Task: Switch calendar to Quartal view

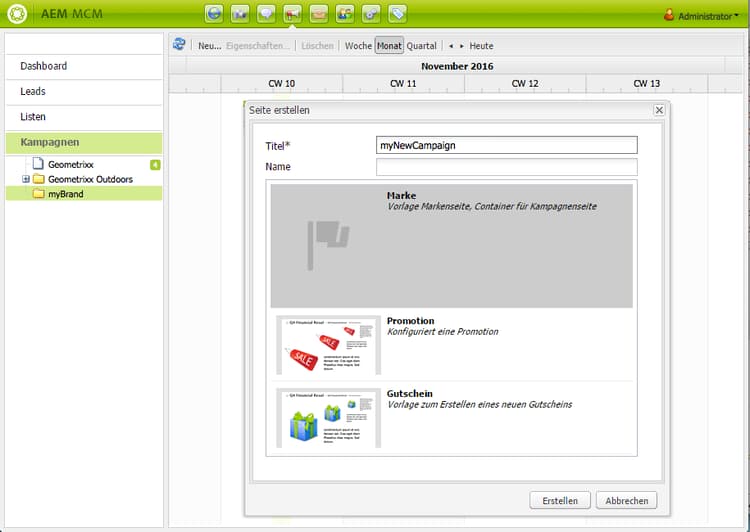Action: tap(421, 45)
